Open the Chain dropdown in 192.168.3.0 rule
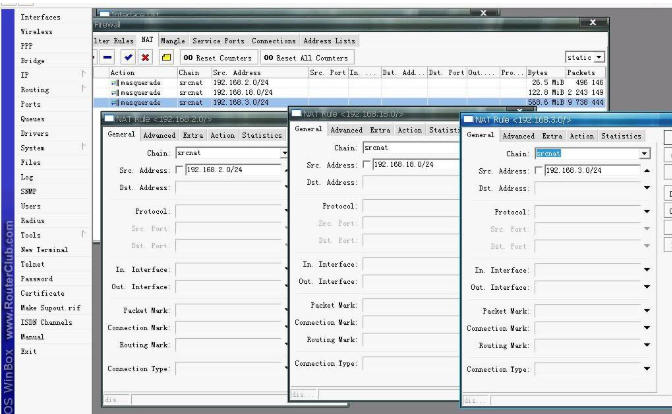The height and width of the screenshot is (414, 672). (645, 154)
